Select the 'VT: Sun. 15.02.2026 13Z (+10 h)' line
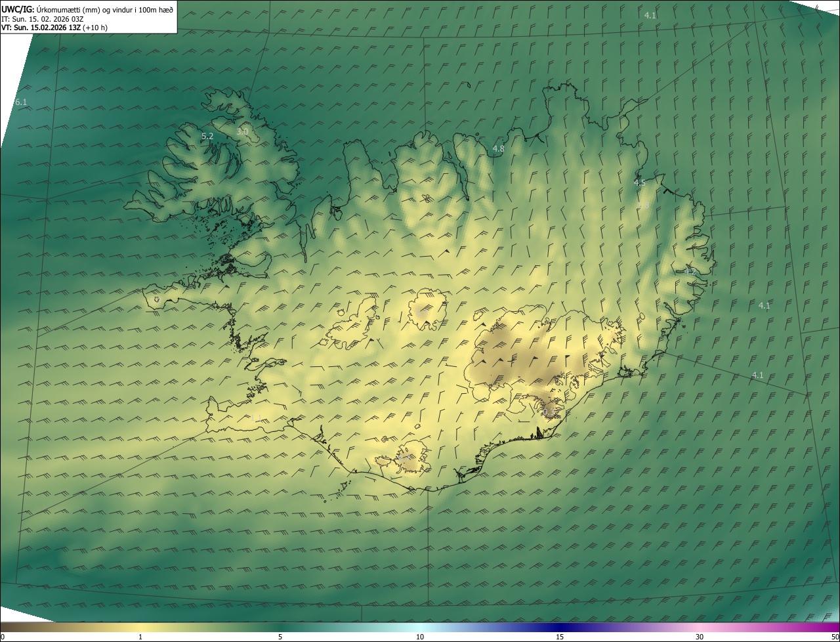The width and height of the screenshot is (840, 642). (x=54, y=28)
